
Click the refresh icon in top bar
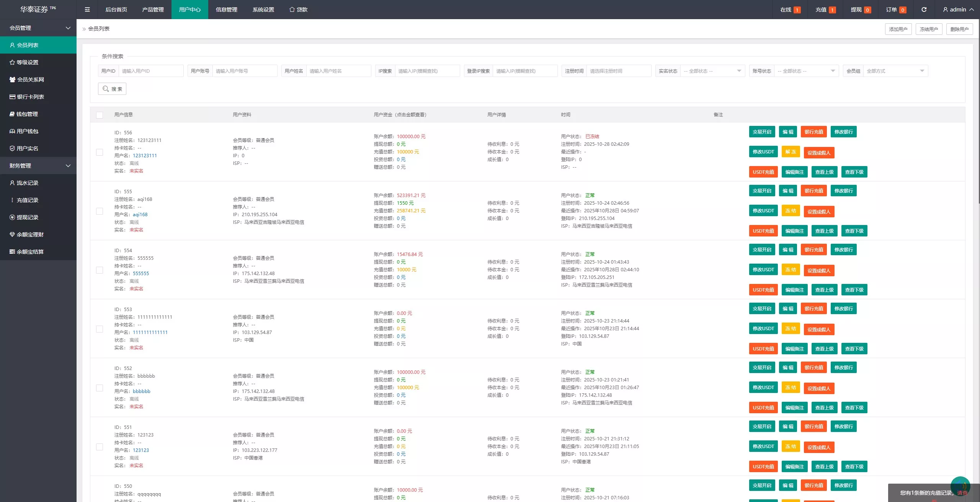(x=924, y=10)
